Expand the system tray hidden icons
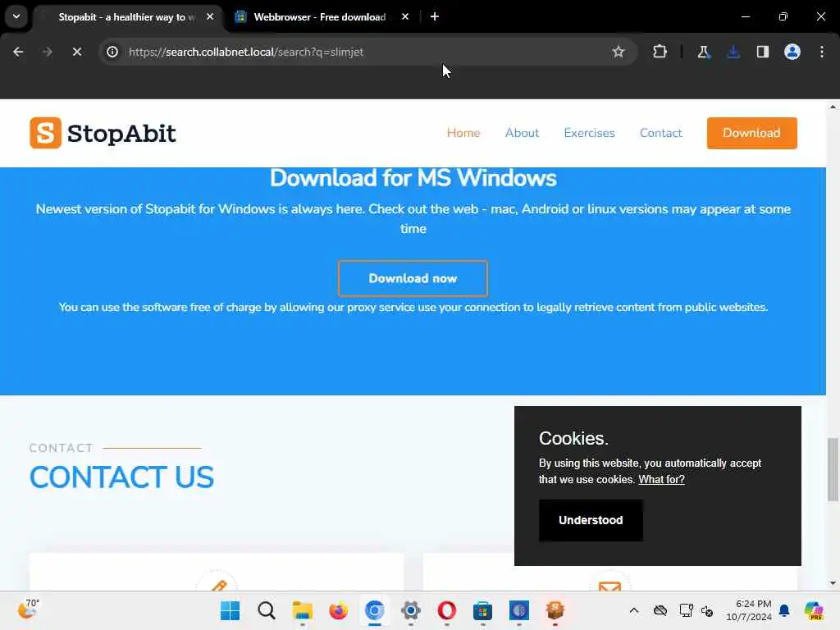This screenshot has height=630, width=840. coord(634,610)
